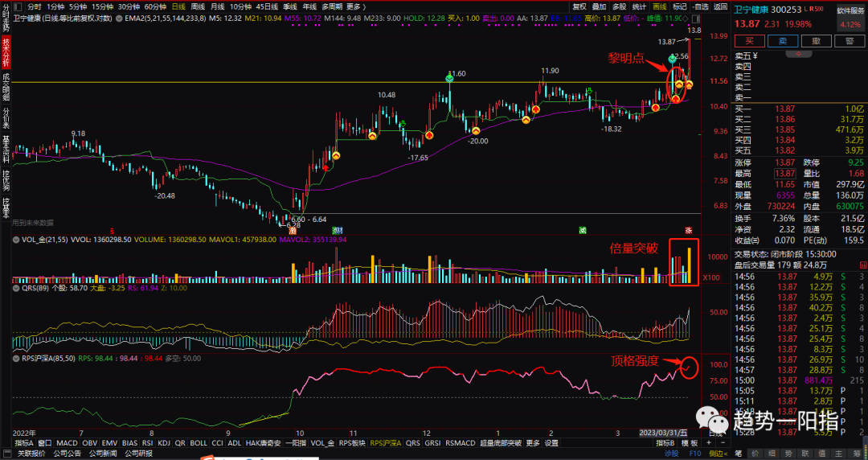The image size is (868, 460).
Task: Click the panel layout icon before 分时
Action: coord(18,6)
